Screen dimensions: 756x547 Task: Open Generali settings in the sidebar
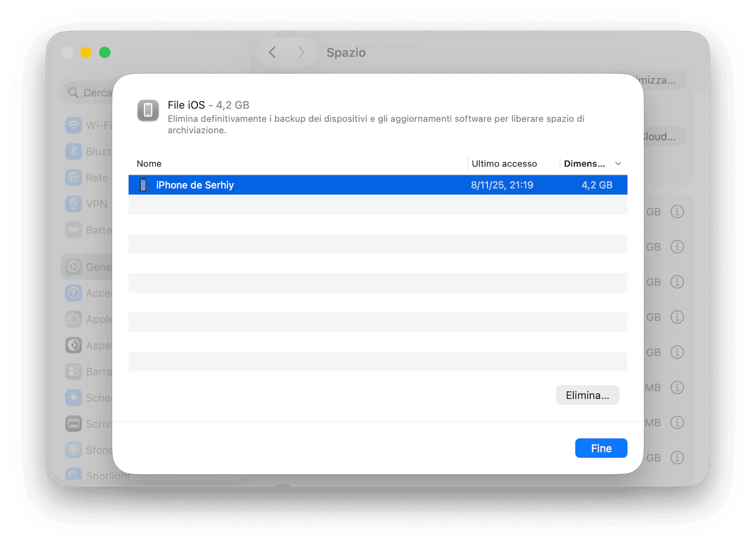(x=87, y=267)
